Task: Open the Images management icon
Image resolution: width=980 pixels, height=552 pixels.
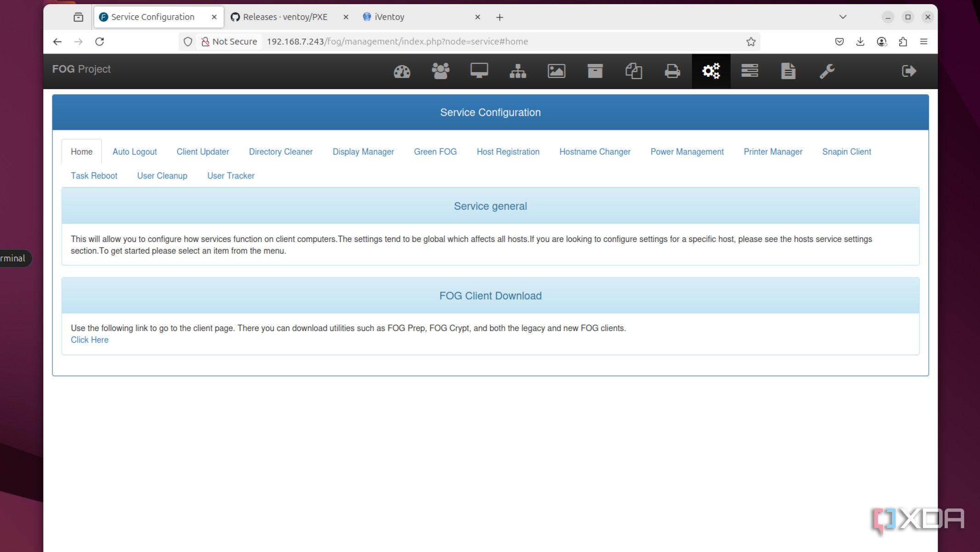Action: pos(556,71)
